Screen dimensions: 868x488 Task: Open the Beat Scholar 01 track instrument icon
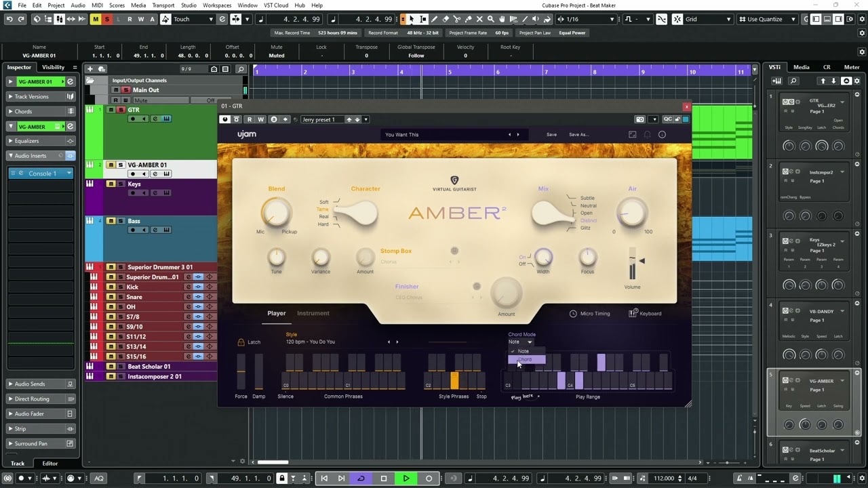coord(90,367)
